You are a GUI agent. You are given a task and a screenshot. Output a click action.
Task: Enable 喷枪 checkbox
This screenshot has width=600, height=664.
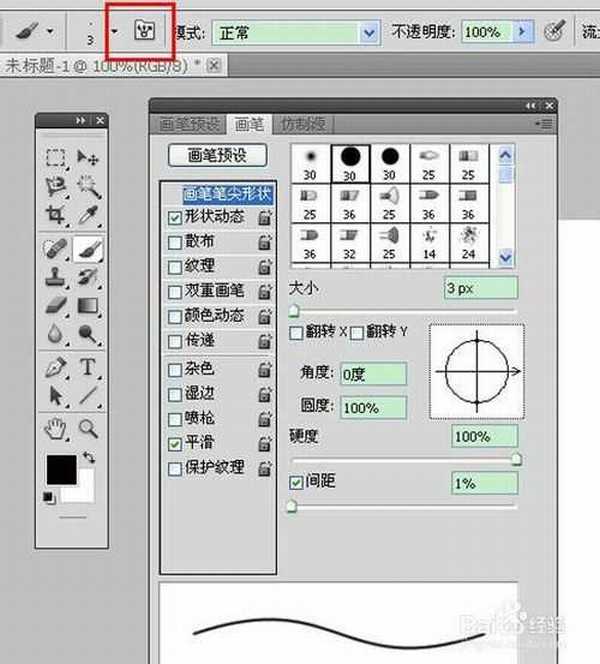(174, 419)
